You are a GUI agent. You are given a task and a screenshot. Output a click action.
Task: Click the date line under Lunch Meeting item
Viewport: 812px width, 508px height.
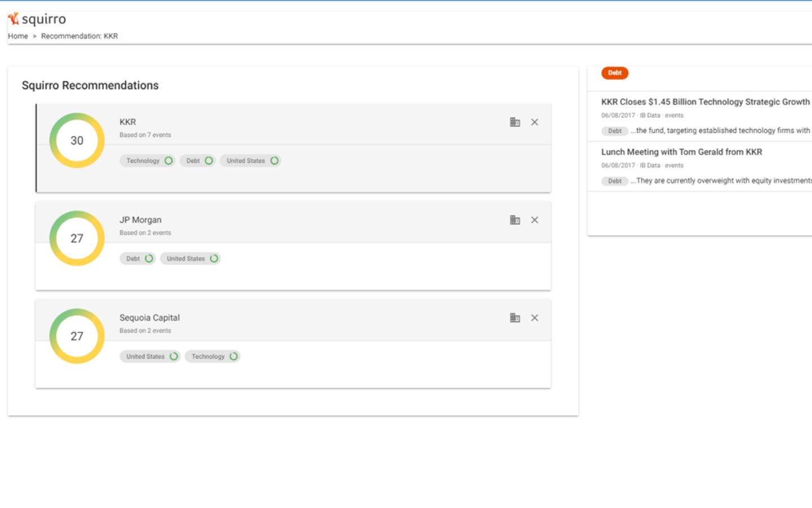642,166
